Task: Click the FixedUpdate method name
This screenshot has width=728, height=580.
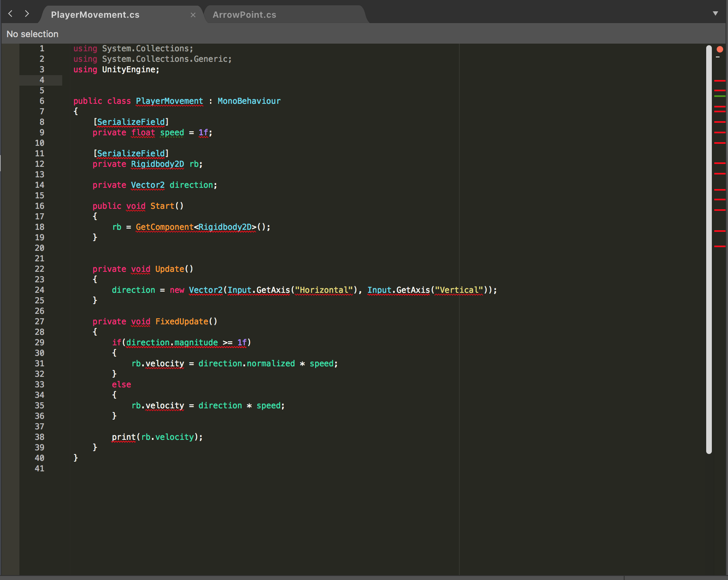Action: coord(182,322)
